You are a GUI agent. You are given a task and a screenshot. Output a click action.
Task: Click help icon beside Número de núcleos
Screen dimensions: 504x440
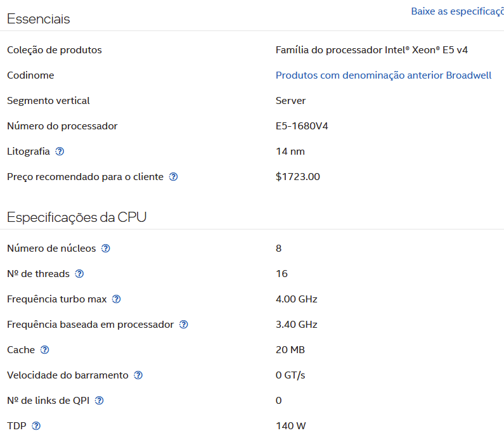click(x=106, y=249)
